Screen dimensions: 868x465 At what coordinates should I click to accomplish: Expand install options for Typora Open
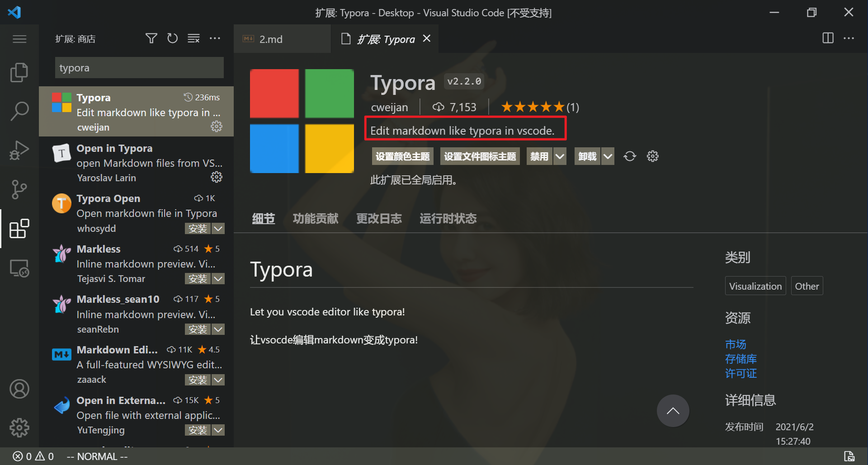pyautogui.click(x=218, y=229)
